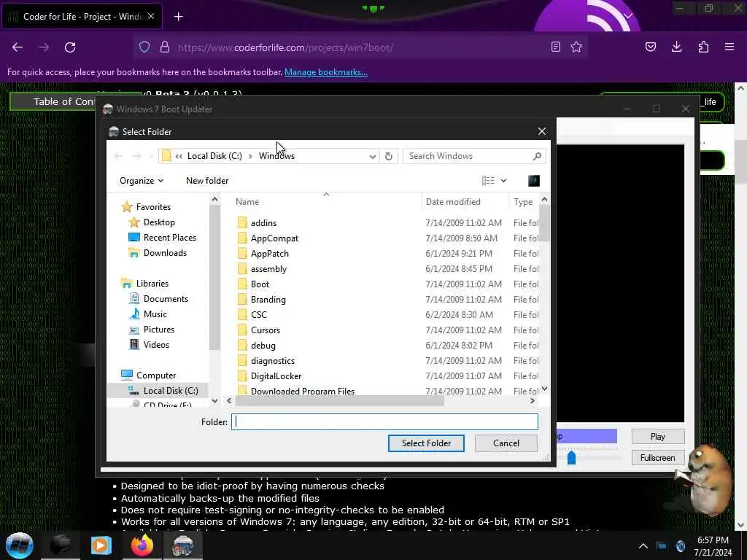Select the Boot folder
This screenshot has width=747, height=560.
pos(260,284)
